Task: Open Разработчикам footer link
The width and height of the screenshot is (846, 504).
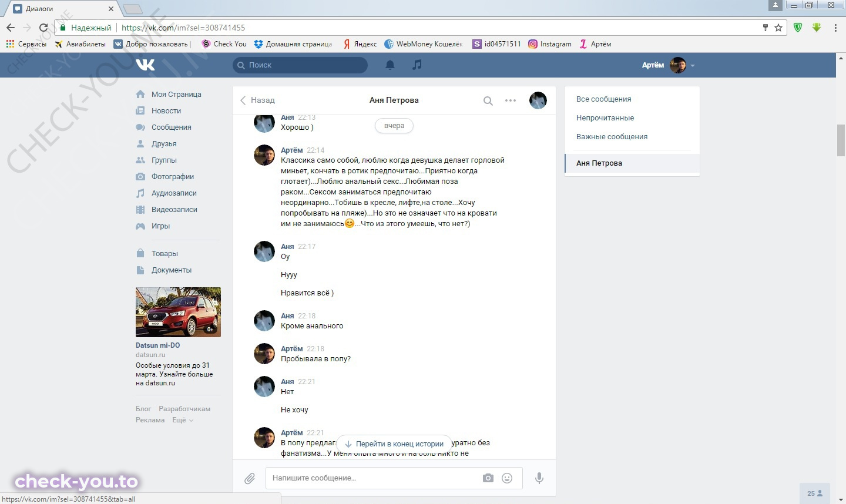Action: click(184, 409)
